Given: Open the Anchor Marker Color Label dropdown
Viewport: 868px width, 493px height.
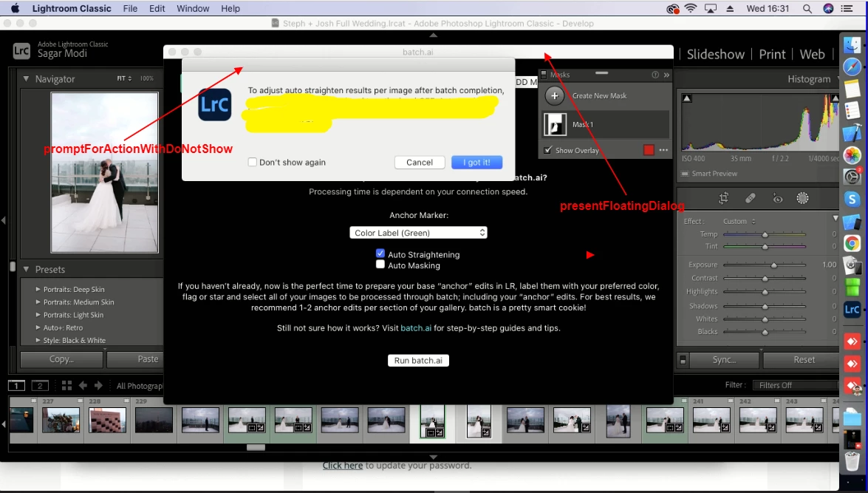Looking at the screenshot, I should 419,233.
